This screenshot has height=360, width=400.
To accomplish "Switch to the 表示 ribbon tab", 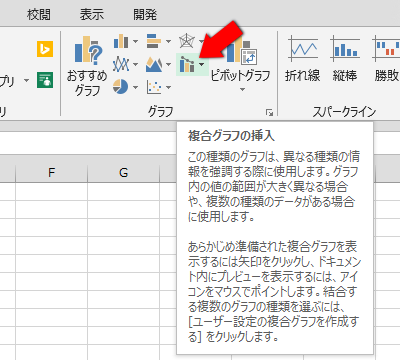I will pyautogui.click(x=92, y=15).
